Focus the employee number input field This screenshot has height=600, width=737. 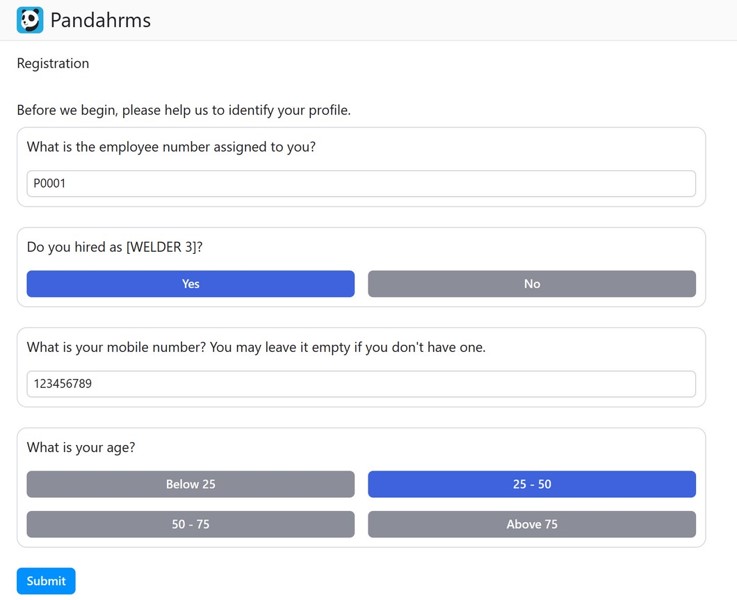pyautogui.click(x=361, y=183)
